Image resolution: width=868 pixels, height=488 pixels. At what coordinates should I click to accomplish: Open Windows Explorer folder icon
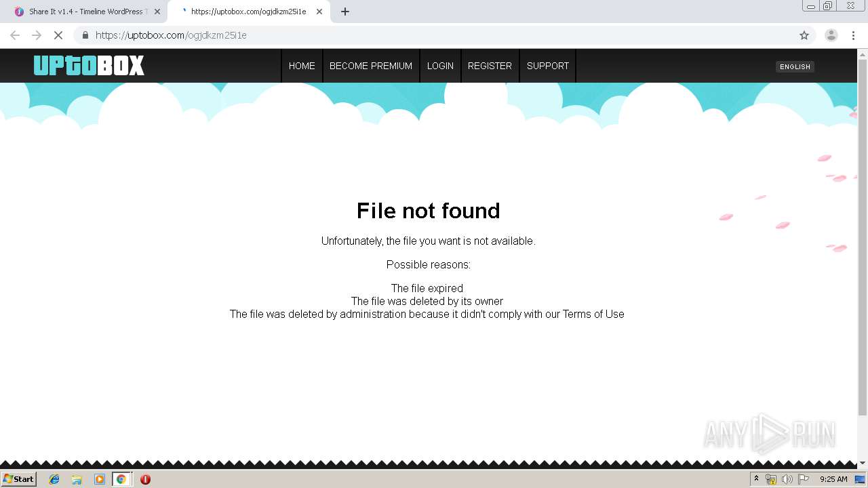click(77, 479)
